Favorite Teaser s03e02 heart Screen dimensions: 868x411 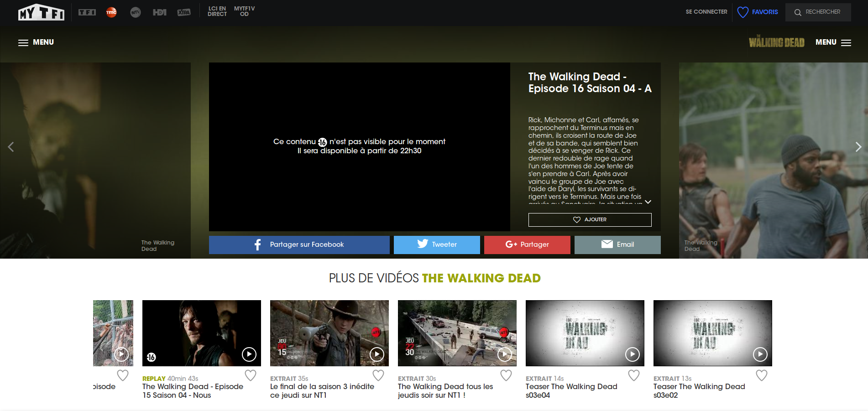tap(762, 375)
